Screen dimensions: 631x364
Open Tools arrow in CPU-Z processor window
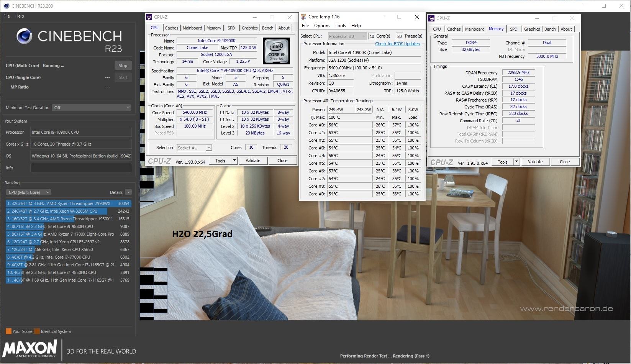click(234, 161)
